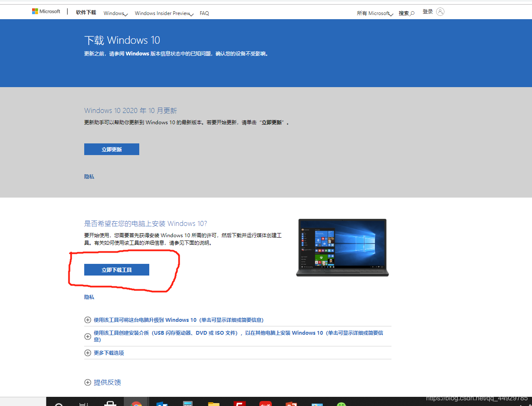Open the FAQ page
Viewport: 532px width, 406px height.
tap(204, 13)
